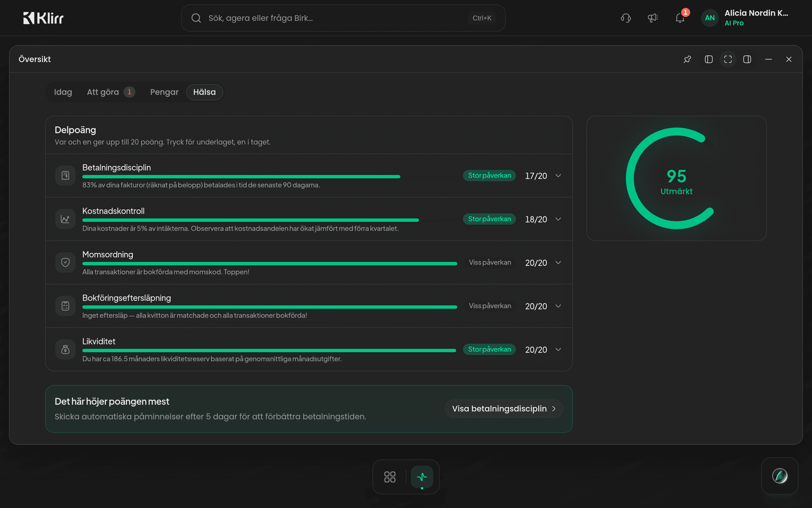Open the announcements megaphone icon
Image resolution: width=812 pixels, height=508 pixels.
point(653,18)
